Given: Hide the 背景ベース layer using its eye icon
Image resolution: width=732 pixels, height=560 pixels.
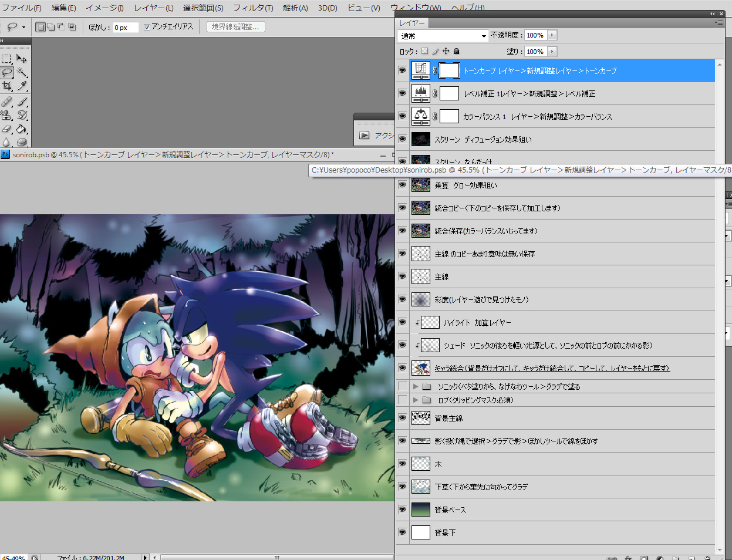Looking at the screenshot, I should pos(402,510).
